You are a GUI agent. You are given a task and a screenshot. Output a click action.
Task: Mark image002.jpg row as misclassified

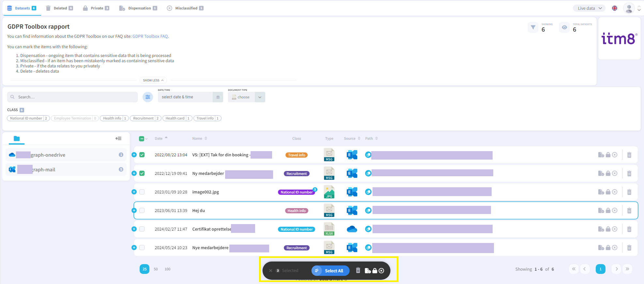pos(615,192)
